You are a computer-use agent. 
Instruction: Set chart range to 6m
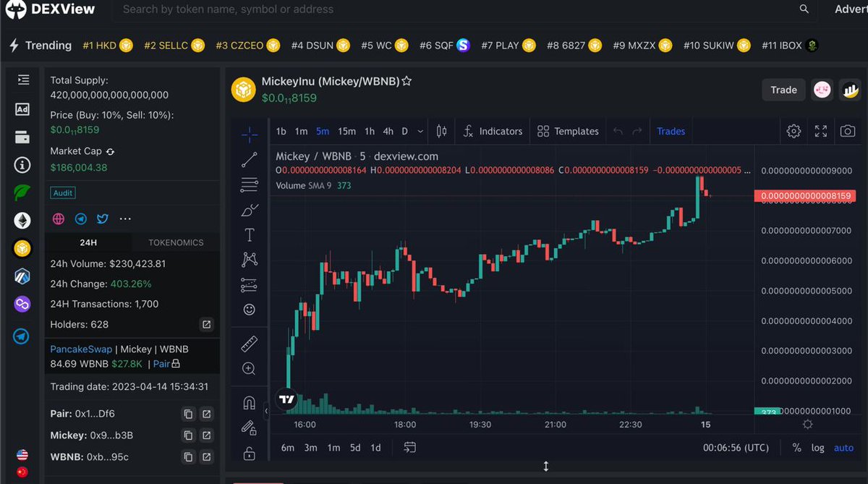[288, 447]
